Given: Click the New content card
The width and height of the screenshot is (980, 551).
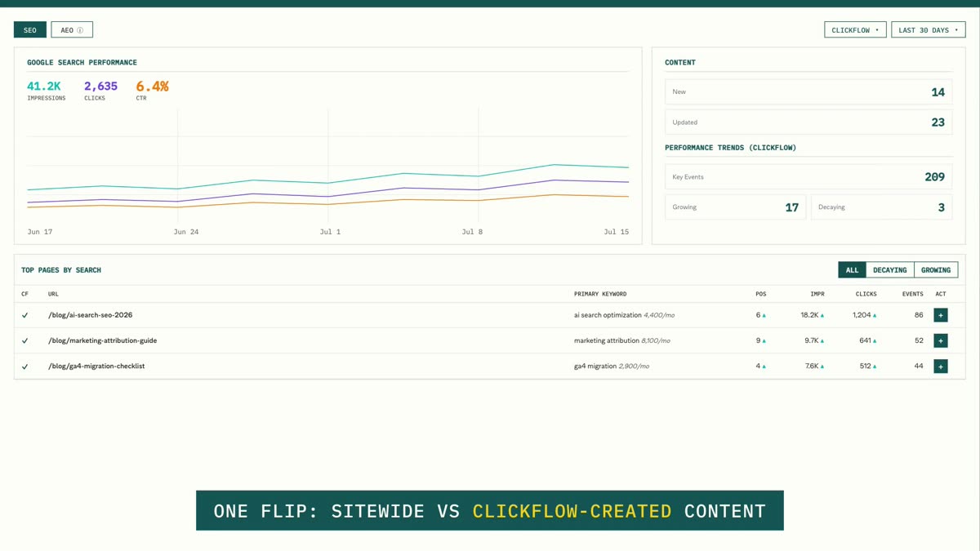Looking at the screenshot, I should [808, 92].
